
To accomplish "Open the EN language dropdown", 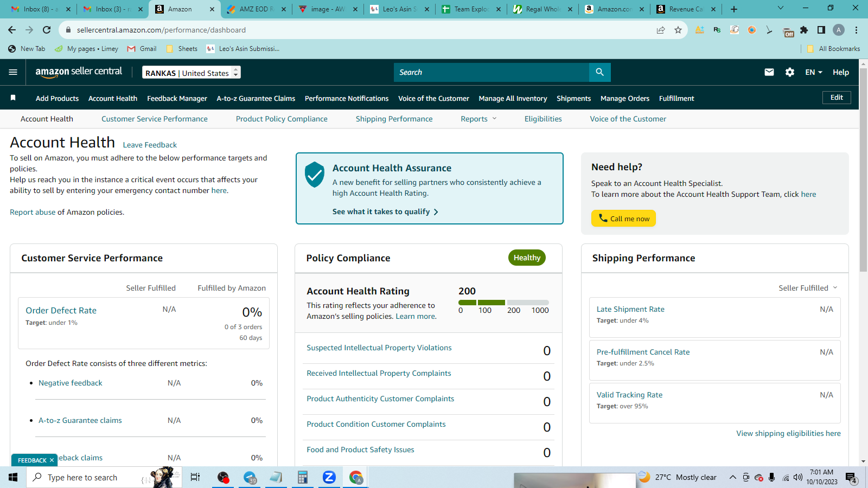I will pyautogui.click(x=814, y=72).
